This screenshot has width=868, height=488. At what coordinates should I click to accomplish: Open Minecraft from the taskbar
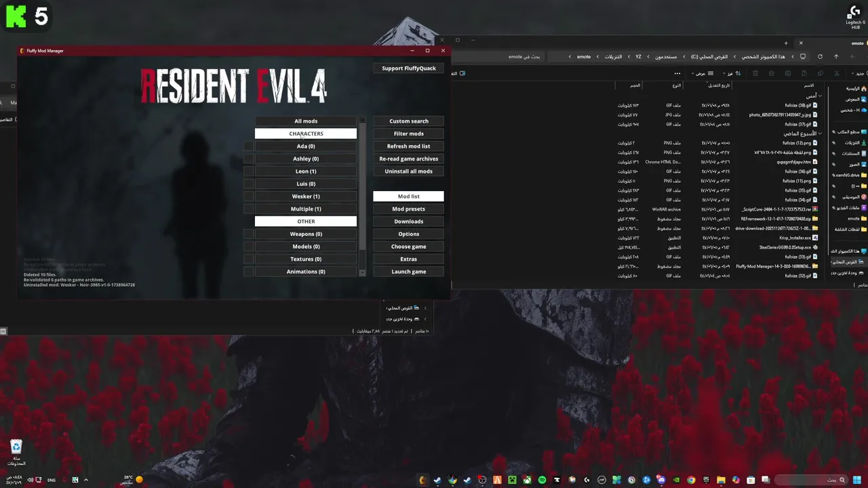(512, 480)
